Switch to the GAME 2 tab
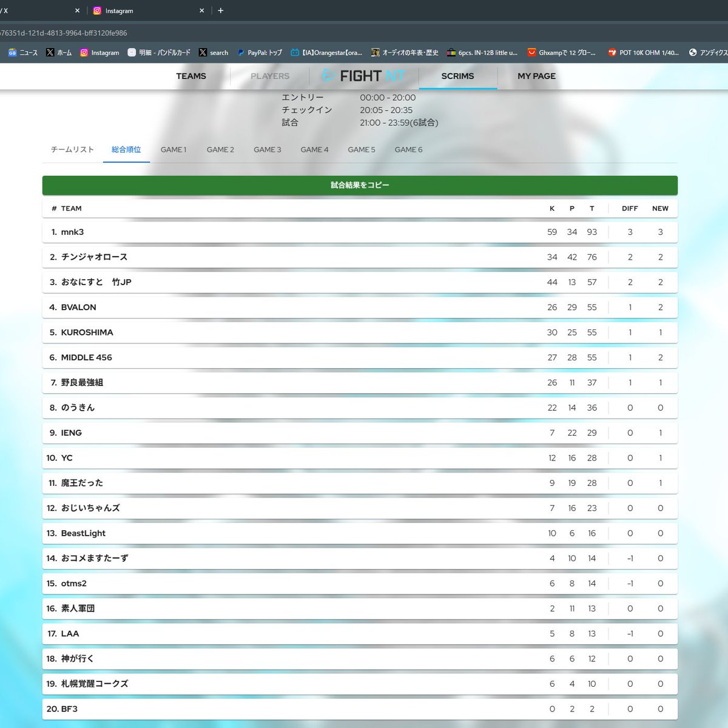This screenshot has width=728, height=728. point(220,149)
